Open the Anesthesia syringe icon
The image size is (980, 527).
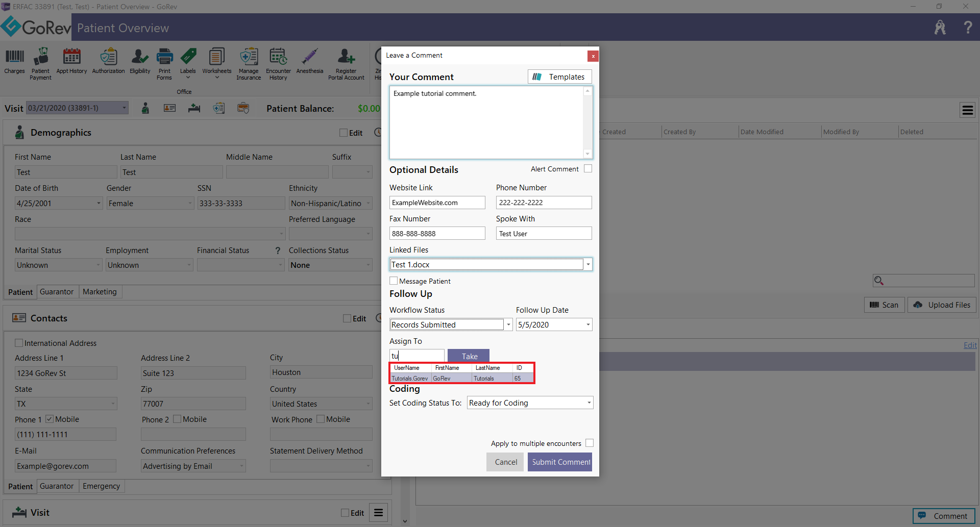[x=310, y=61]
